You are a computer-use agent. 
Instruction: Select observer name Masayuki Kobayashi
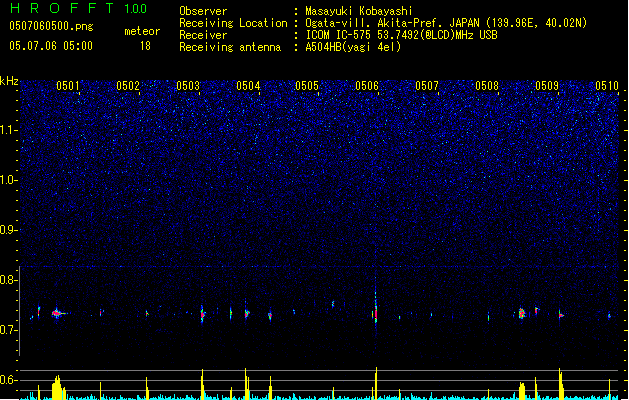pyautogui.click(x=359, y=11)
